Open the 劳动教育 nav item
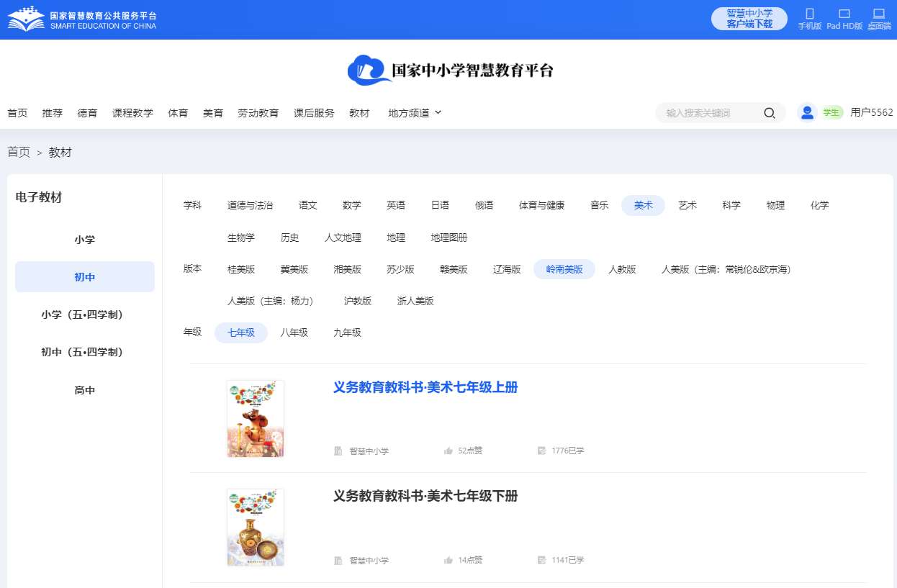Image resolution: width=897 pixels, height=588 pixels. pos(258,113)
